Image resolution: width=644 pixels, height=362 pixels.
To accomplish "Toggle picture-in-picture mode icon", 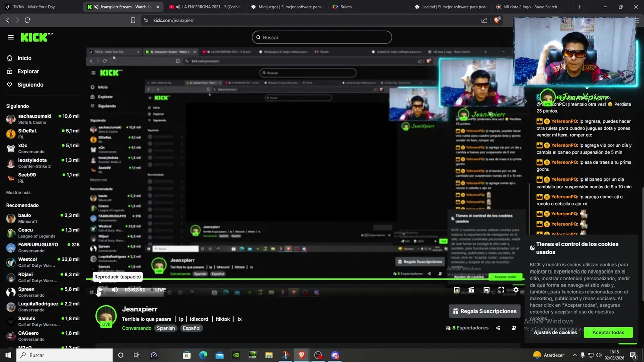I will [x=457, y=290].
